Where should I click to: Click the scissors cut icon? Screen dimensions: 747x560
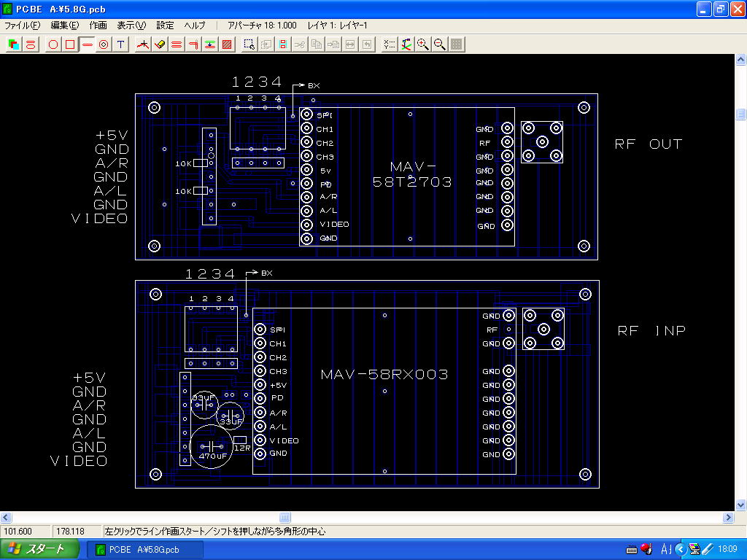pyautogui.click(x=300, y=44)
